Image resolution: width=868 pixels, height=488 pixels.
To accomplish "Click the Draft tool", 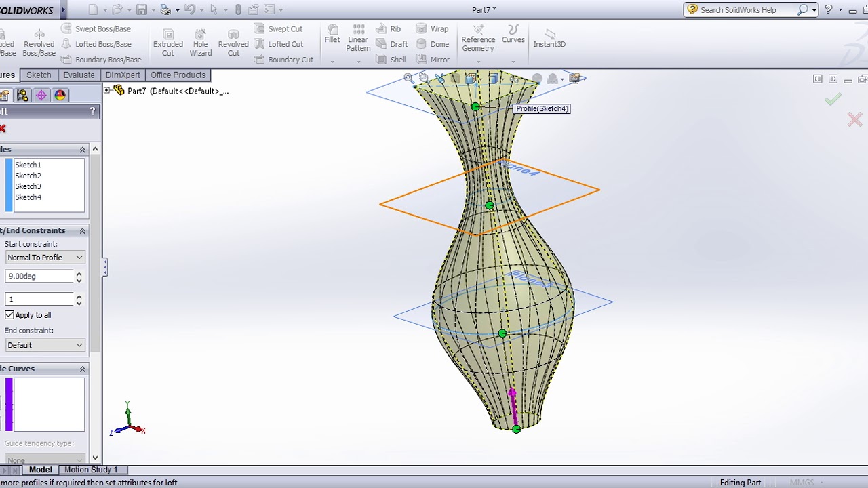I will [x=392, y=44].
